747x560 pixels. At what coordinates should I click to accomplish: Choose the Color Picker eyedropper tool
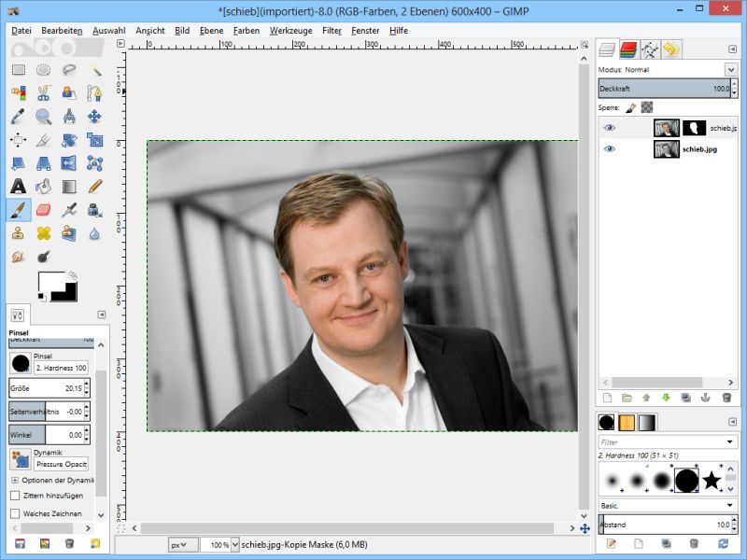[19, 116]
